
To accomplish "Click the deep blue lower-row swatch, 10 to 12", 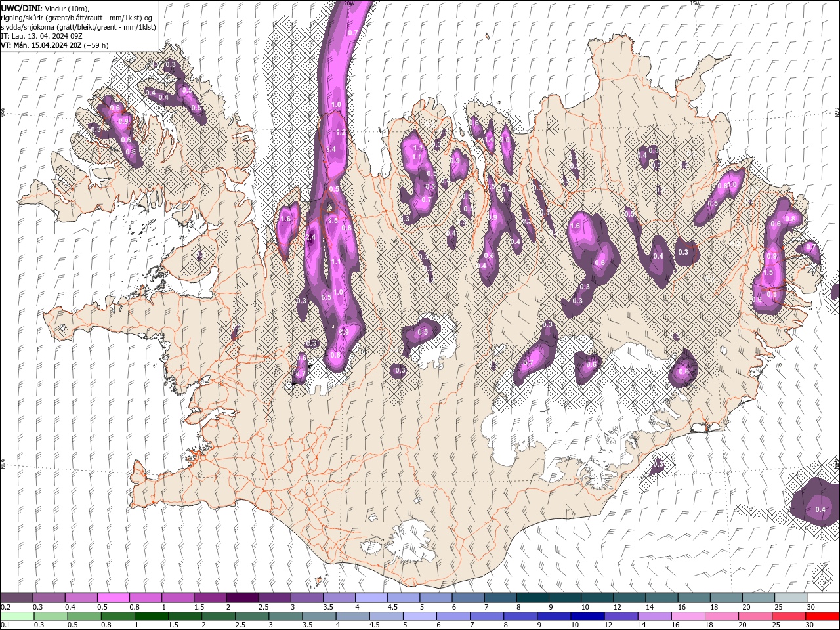I will point(587,616).
